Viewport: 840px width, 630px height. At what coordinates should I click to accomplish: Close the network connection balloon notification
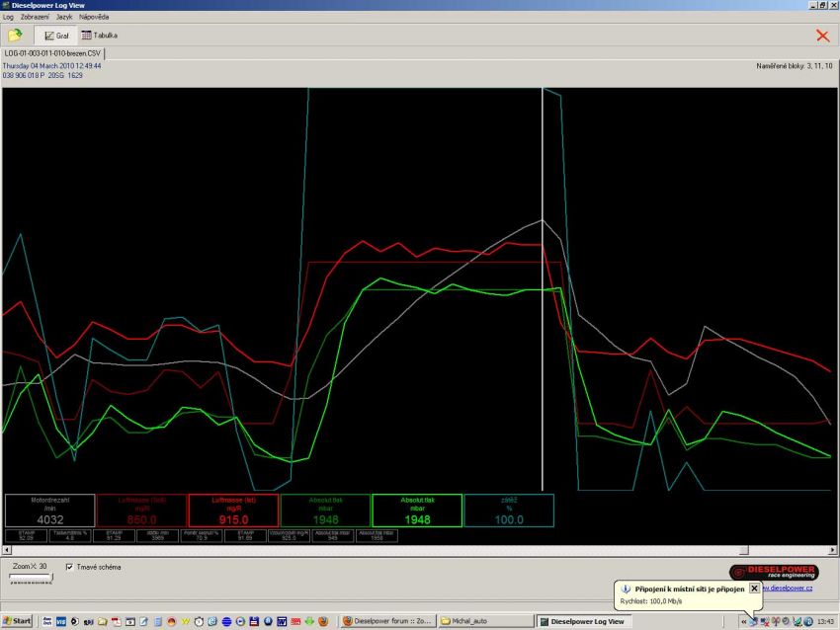tap(754, 589)
